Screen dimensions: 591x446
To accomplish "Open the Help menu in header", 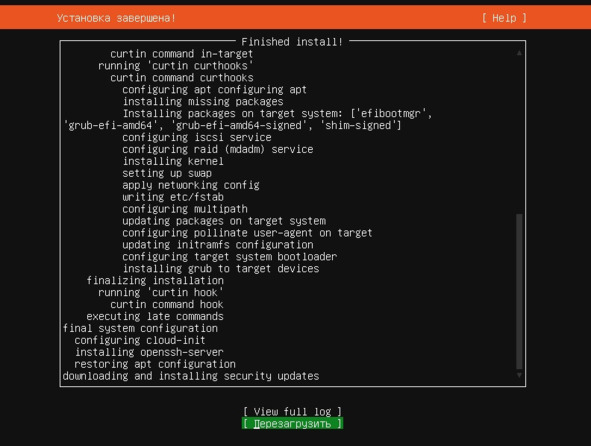I will coord(504,18).
